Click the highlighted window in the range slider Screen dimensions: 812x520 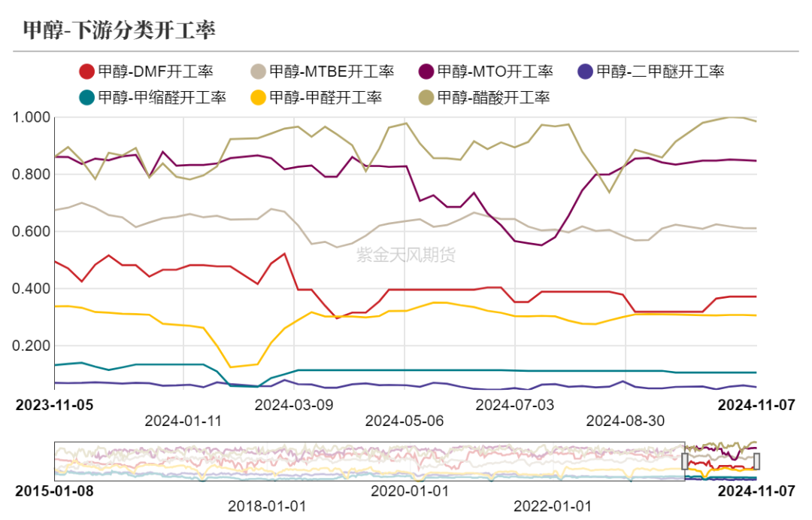tap(720, 461)
